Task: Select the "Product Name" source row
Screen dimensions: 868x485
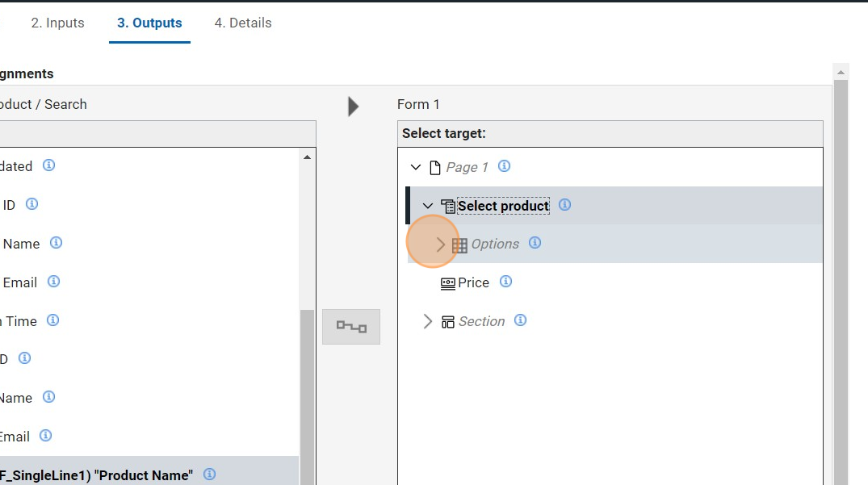Action: coord(97,475)
